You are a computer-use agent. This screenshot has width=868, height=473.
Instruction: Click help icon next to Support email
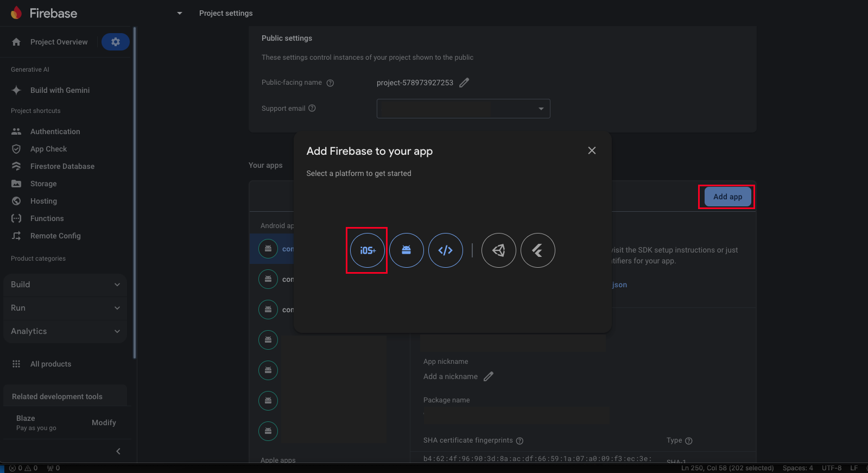click(x=312, y=108)
